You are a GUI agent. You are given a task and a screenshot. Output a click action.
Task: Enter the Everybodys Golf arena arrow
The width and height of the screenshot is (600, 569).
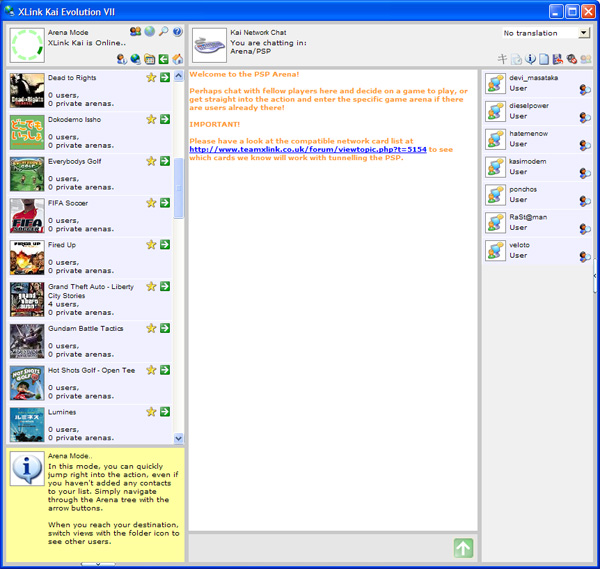[165, 161]
